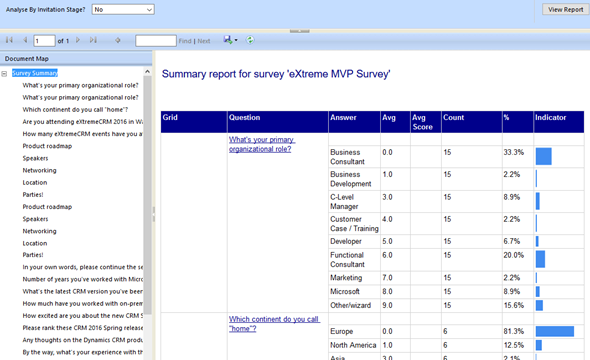This screenshot has height=360, width=590.
Task: Click the Other/wizard answer cell
Action: coord(354,305)
